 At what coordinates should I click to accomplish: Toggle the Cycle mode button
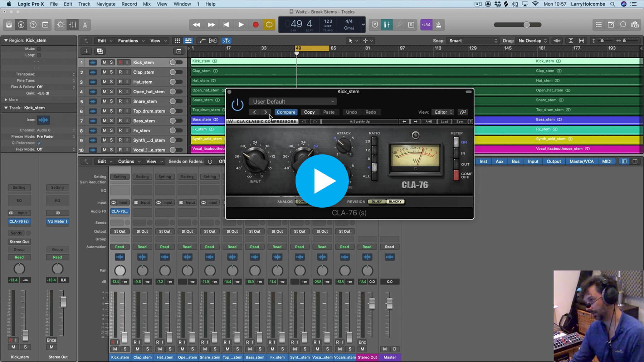tap(269, 25)
